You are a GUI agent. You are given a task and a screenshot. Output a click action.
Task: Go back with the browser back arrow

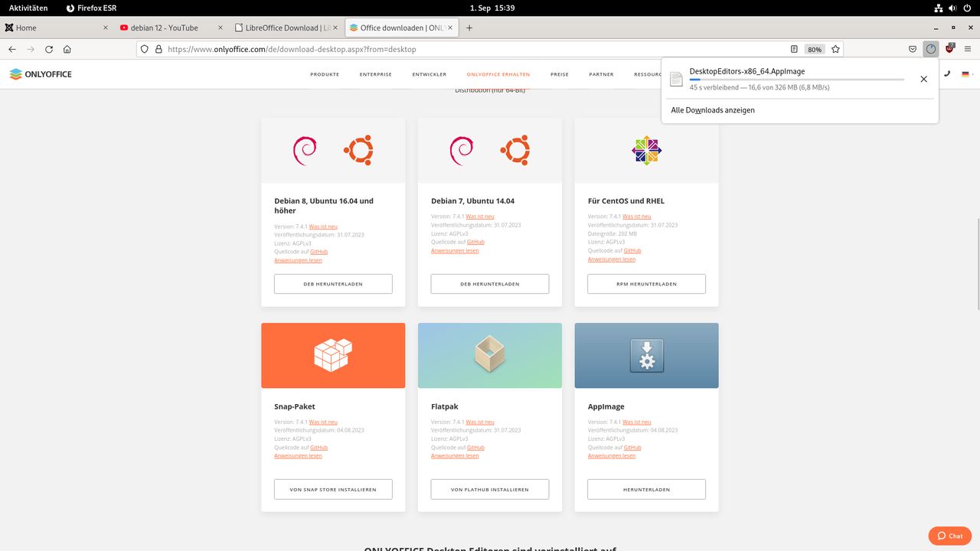click(x=12, y=49)
